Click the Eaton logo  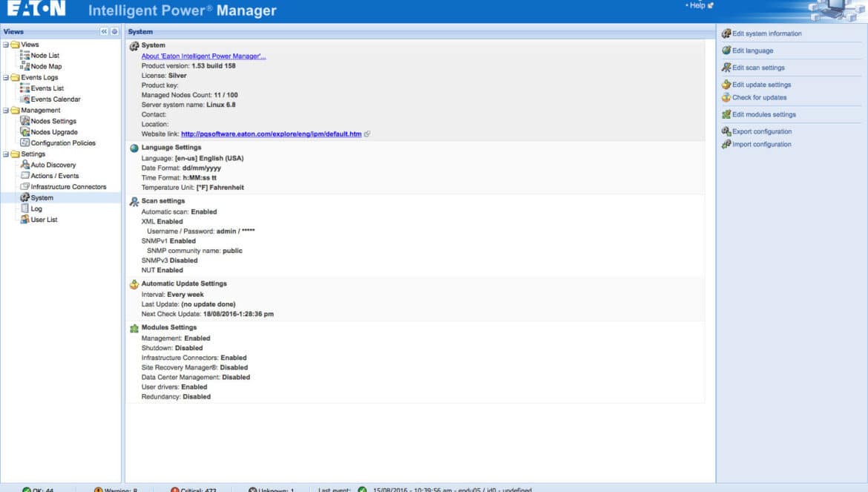(x=36, y=8)
